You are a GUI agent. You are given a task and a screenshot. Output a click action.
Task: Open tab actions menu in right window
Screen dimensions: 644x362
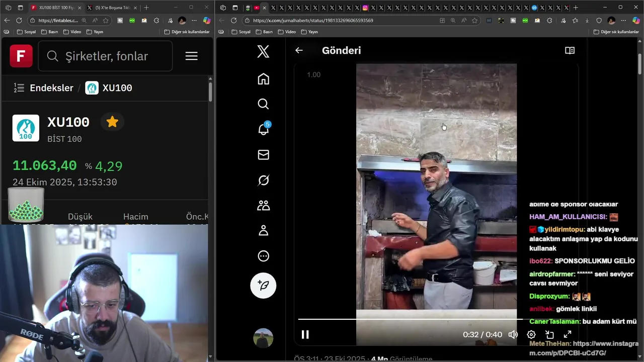[235, 8]
